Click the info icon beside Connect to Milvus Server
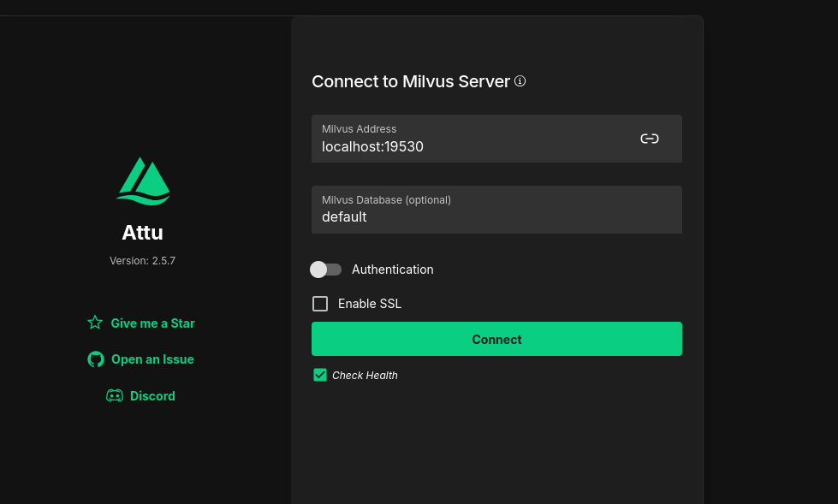 520,81
